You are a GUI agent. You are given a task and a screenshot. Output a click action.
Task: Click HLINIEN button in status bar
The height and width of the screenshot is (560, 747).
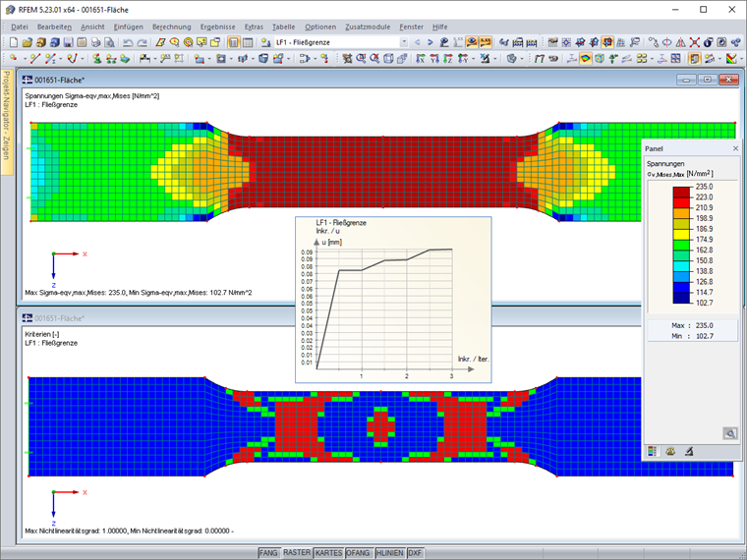[389, 553]
